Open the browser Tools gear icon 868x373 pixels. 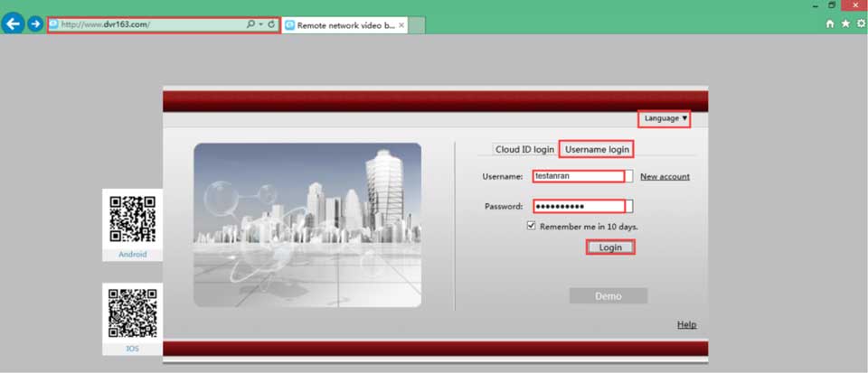pos(860,24)
